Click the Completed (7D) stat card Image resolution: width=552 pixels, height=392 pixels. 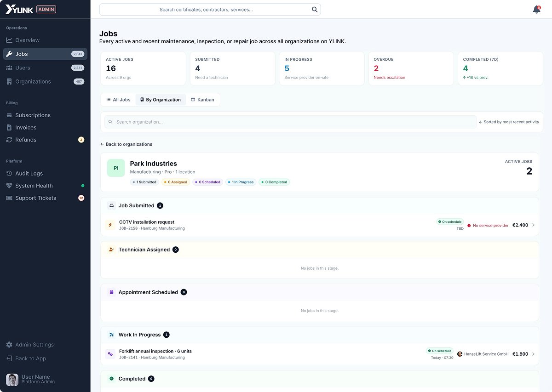[x=500, y=68]
